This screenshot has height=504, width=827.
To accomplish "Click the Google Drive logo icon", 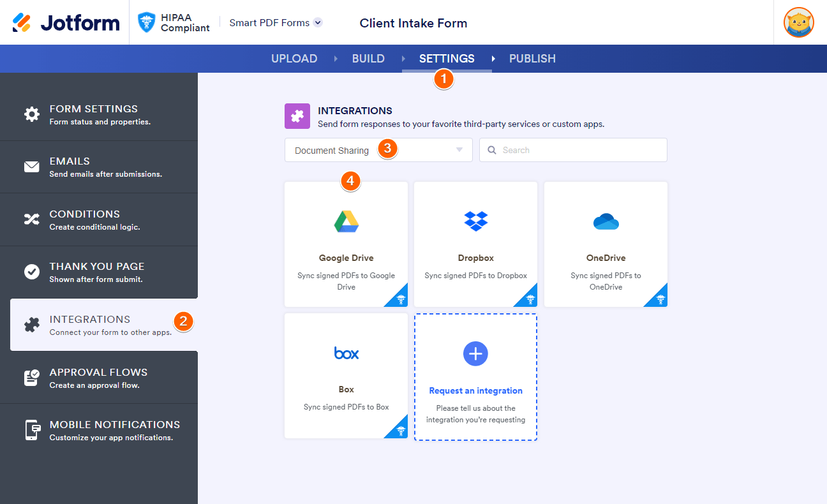I will [346, 221].
